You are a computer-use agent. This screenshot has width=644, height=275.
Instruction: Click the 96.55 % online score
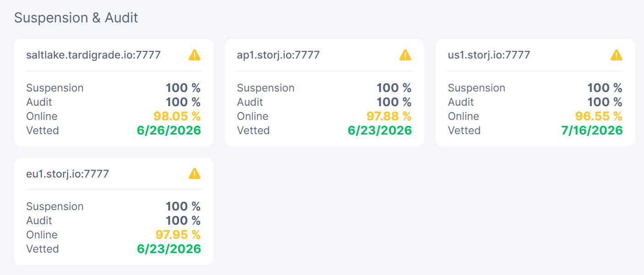(x=600, y=116)
